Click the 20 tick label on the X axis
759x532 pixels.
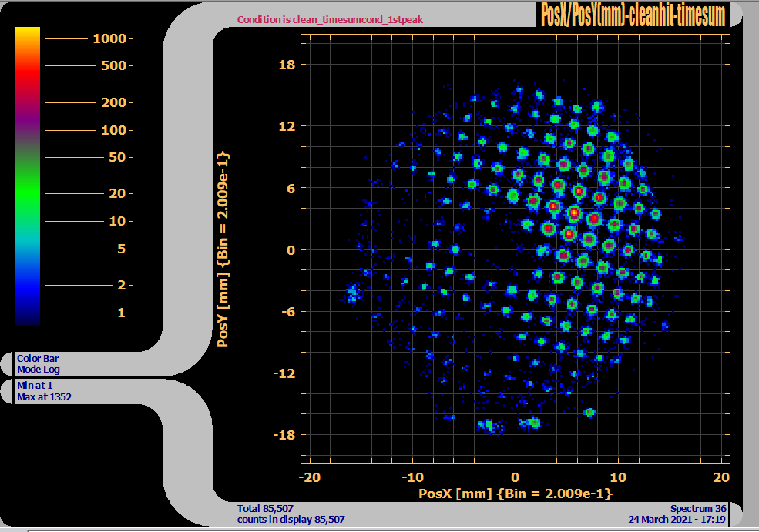point(720,476)
